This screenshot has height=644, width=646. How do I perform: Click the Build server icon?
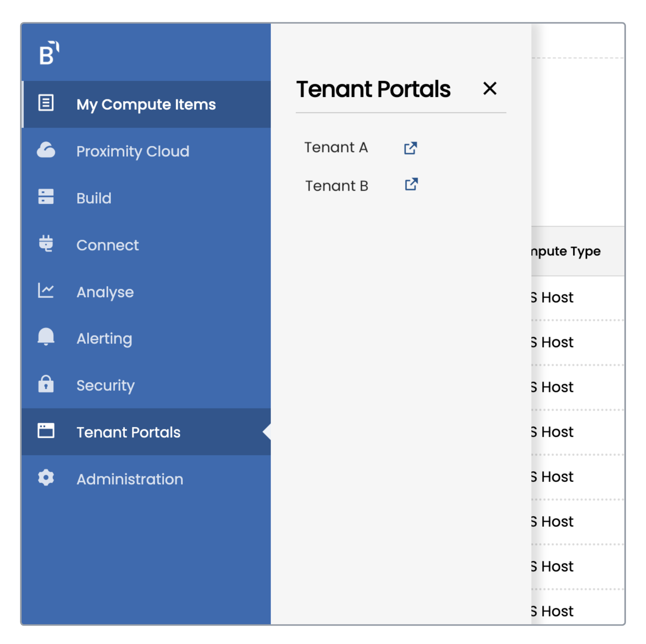(x=46, y=197)
